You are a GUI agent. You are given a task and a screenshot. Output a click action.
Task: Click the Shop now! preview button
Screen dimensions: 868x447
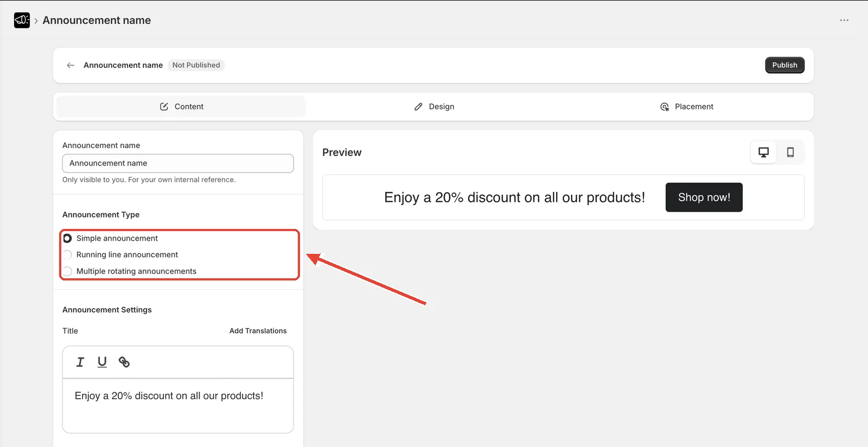tap(704, 197)
